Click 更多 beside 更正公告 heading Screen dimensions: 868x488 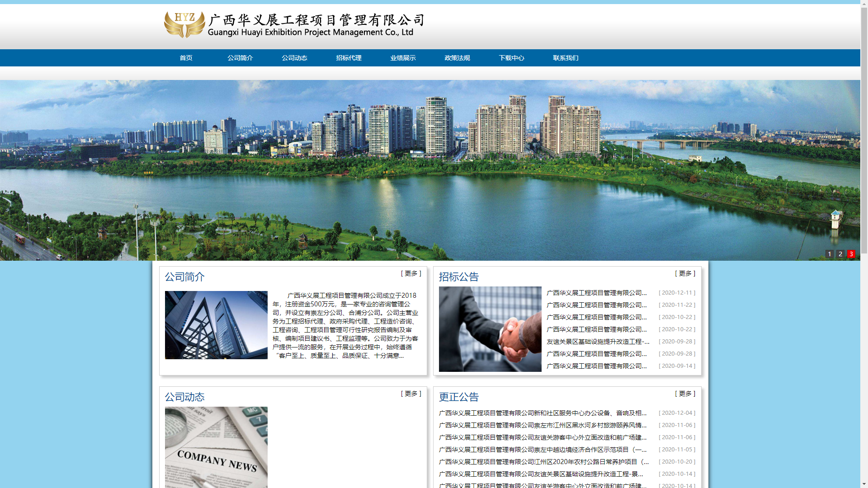[x=685, y=394]
